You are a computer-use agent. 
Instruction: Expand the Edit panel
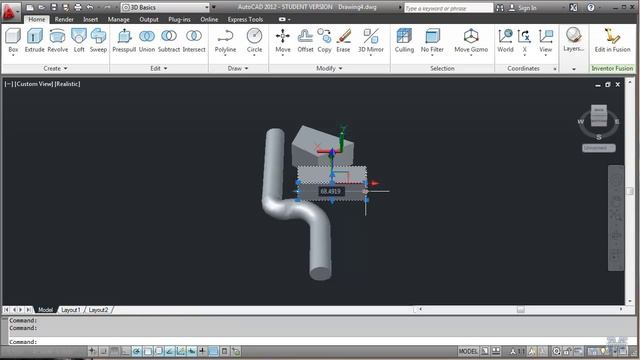click(x=158, y=68)
